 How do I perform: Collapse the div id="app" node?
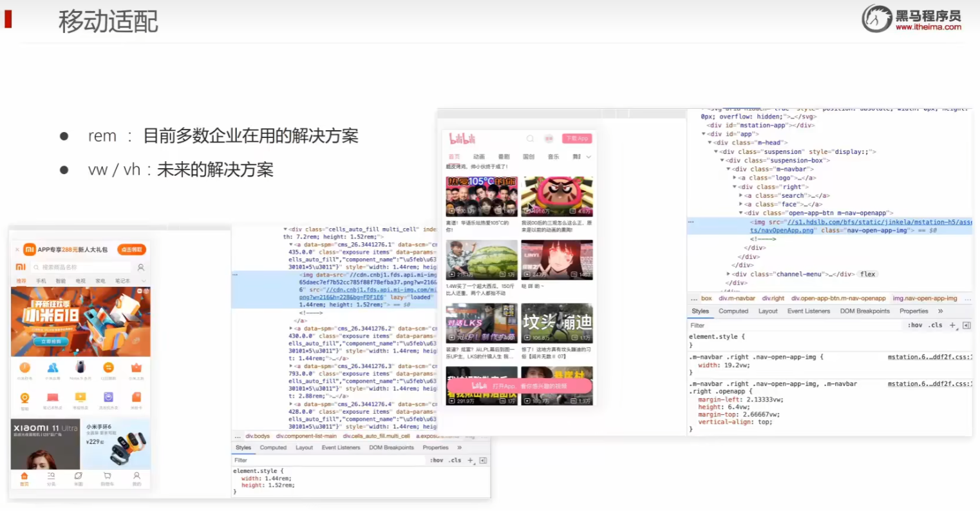pyautogui.click(x=704, y=134)
